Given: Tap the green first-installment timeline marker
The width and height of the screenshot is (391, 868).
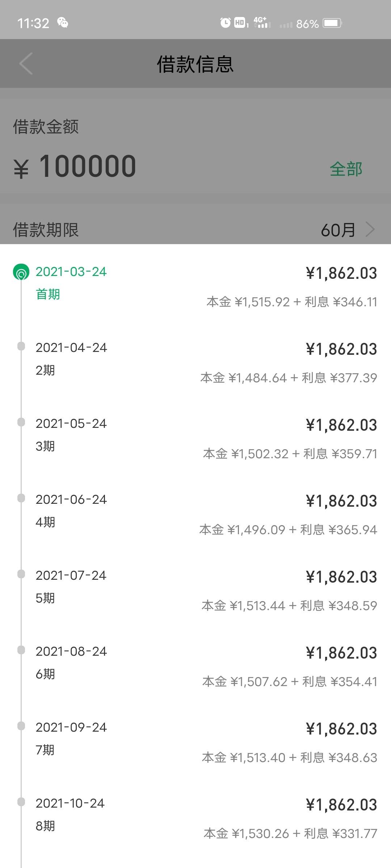Looking at the screenshot, I should tap(21, 272).
